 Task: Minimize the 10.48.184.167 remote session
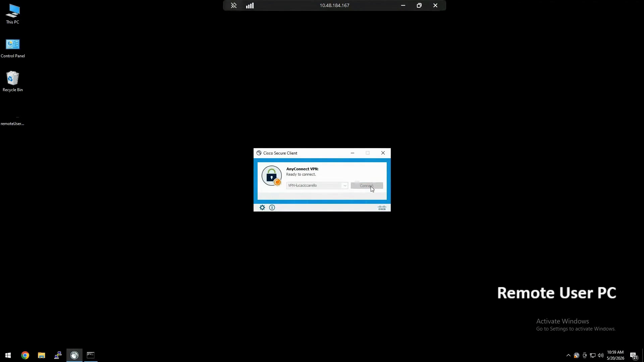[403, 5]
